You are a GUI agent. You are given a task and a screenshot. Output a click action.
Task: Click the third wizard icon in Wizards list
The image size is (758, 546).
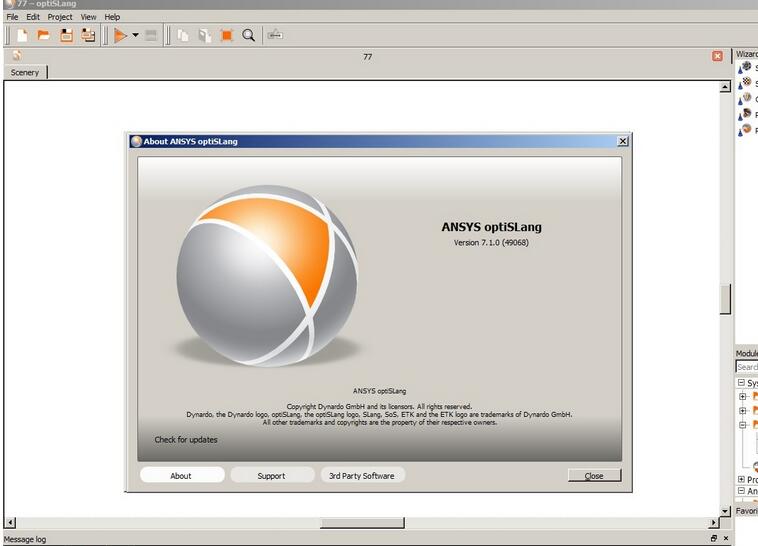[745, 98]
